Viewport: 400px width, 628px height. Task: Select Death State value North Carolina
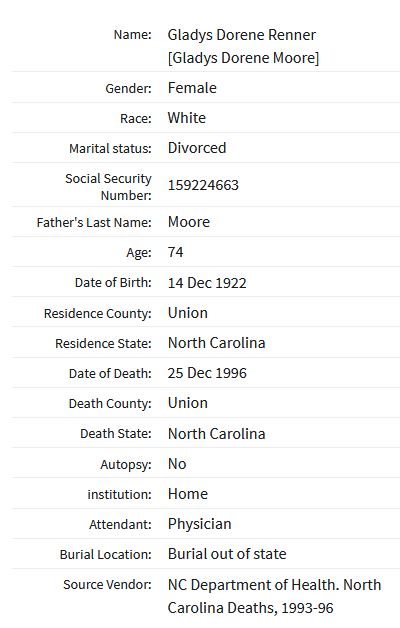pyautogui.click(x=217, y=434)
